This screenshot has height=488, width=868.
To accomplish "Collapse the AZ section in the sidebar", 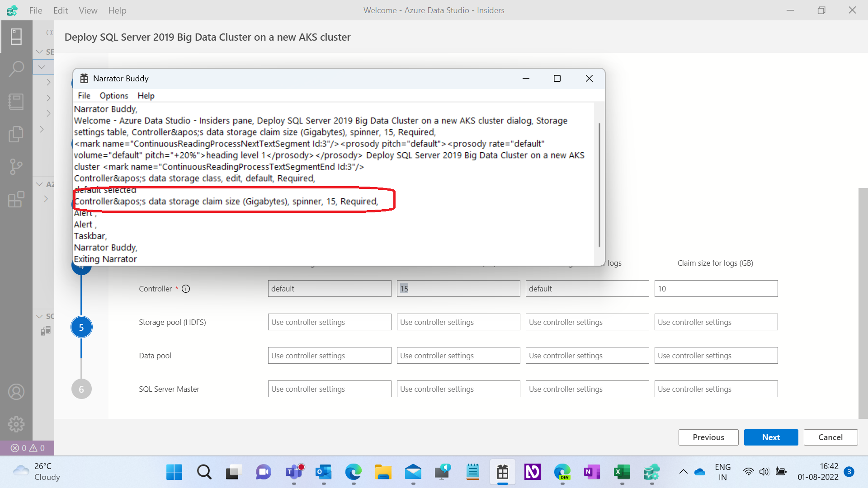I will pos(39,184).
